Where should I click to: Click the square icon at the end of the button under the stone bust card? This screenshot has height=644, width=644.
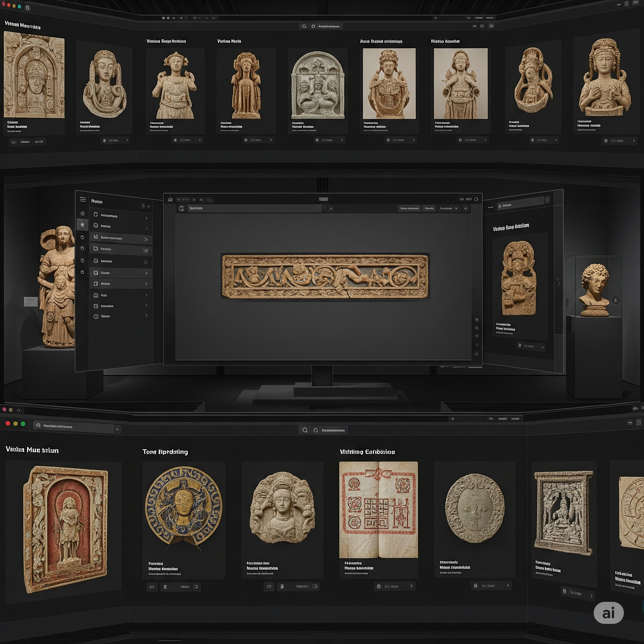(x=315, y=586)
